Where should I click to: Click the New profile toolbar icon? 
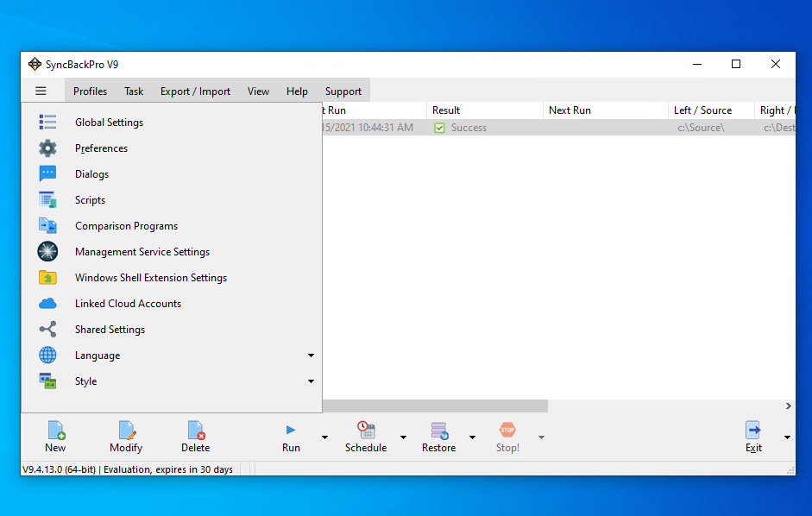pos(56,430)
